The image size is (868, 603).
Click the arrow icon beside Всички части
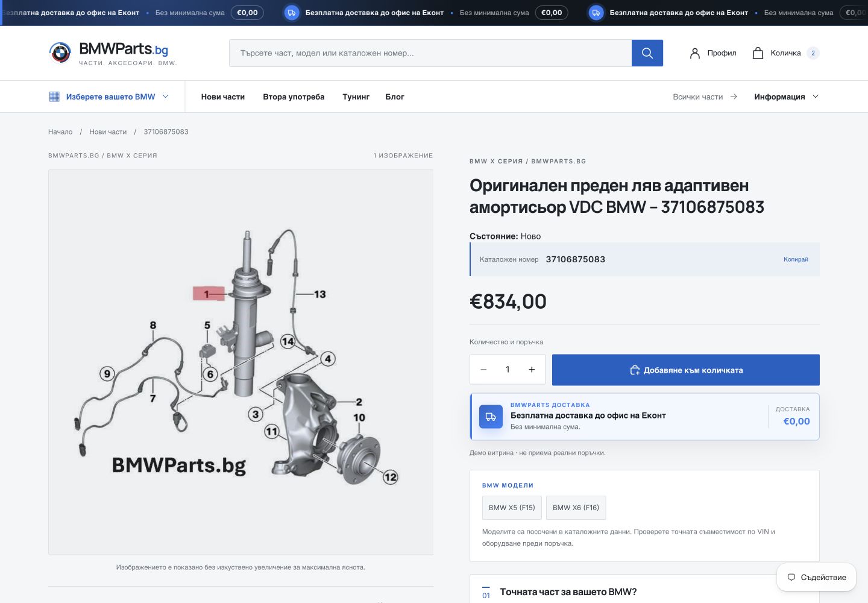(x=734, y=96)
